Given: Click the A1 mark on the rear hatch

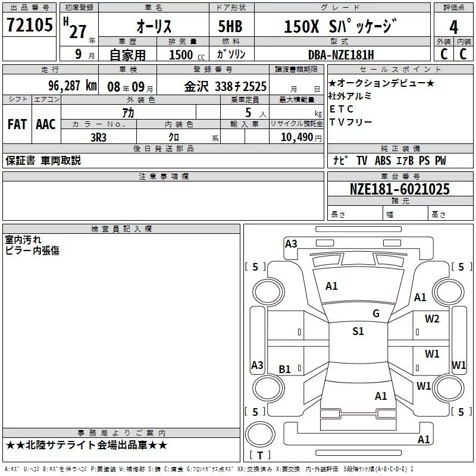Looking at the screenshot, I should (x=381, y=396).
